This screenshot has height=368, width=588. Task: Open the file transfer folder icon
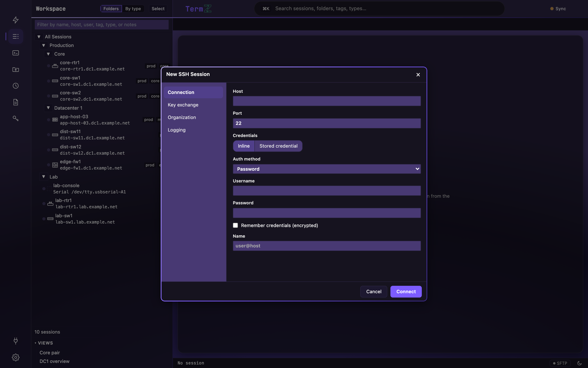[16, 70]
